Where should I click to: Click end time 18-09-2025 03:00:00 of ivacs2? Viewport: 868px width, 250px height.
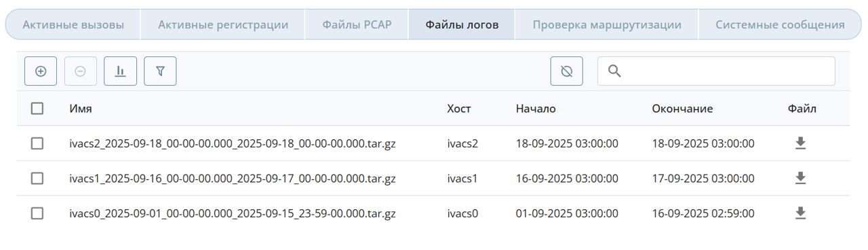(703, 143)
